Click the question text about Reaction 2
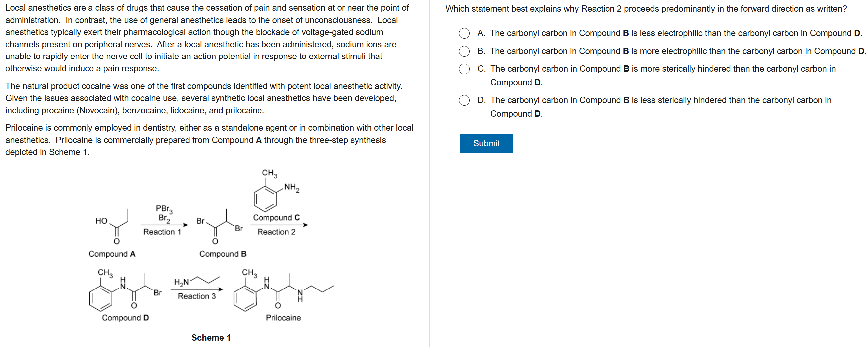 pyautogui.click(x=646, y=9)
